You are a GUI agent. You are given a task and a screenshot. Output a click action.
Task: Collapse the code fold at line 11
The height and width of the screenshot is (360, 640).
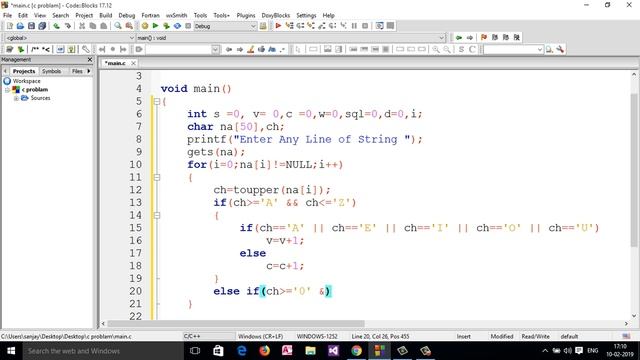(156, 178)
